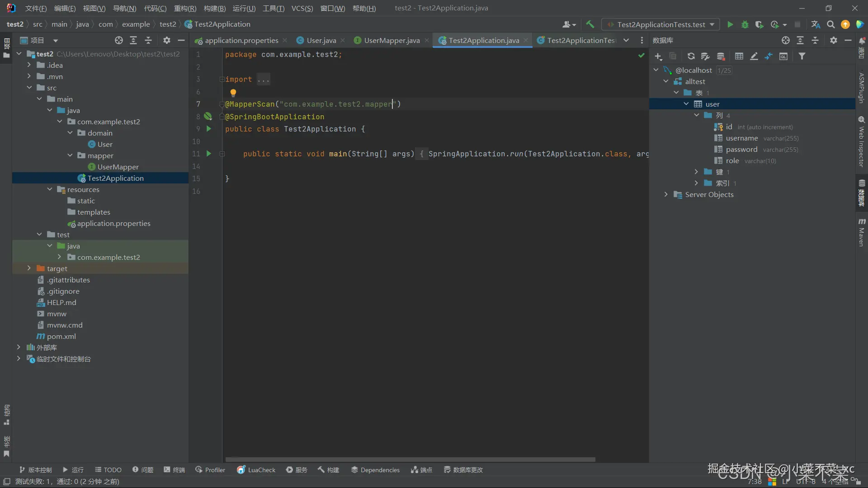Screen dimensions: 868x488
Task: Click the intention lightbulb in editor
Action: [x=233, y=93]
